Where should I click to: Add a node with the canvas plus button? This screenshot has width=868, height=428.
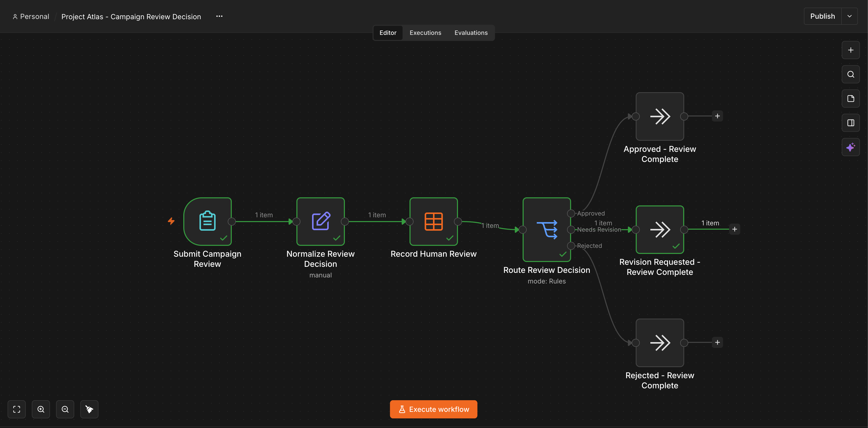(x=851, y=50)
